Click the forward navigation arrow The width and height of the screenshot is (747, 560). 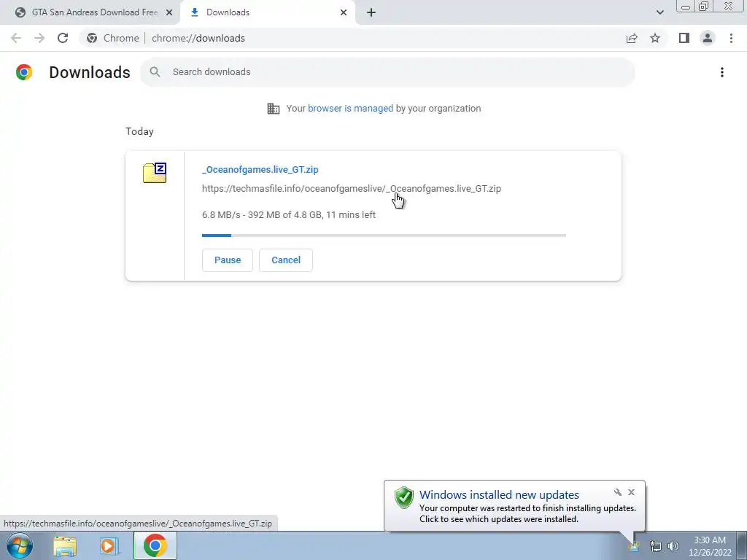39,38
